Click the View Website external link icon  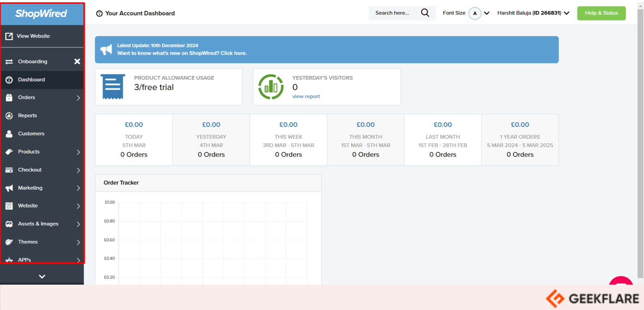(x=9, y=36)
